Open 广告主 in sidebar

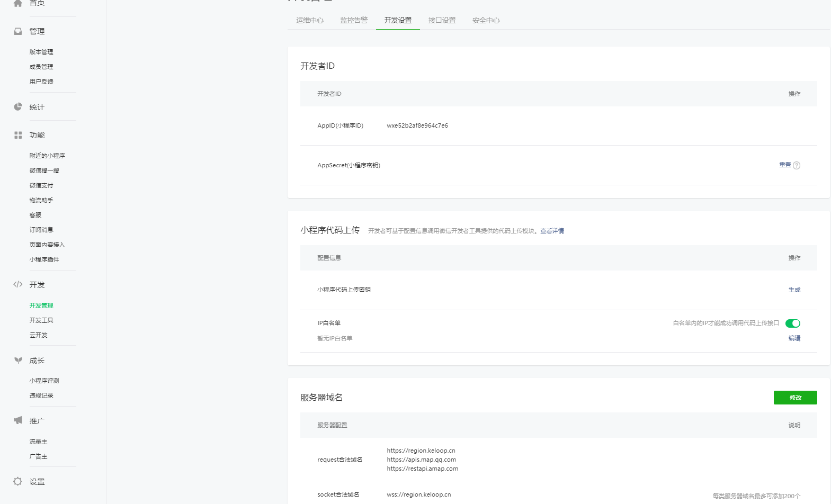39,456
